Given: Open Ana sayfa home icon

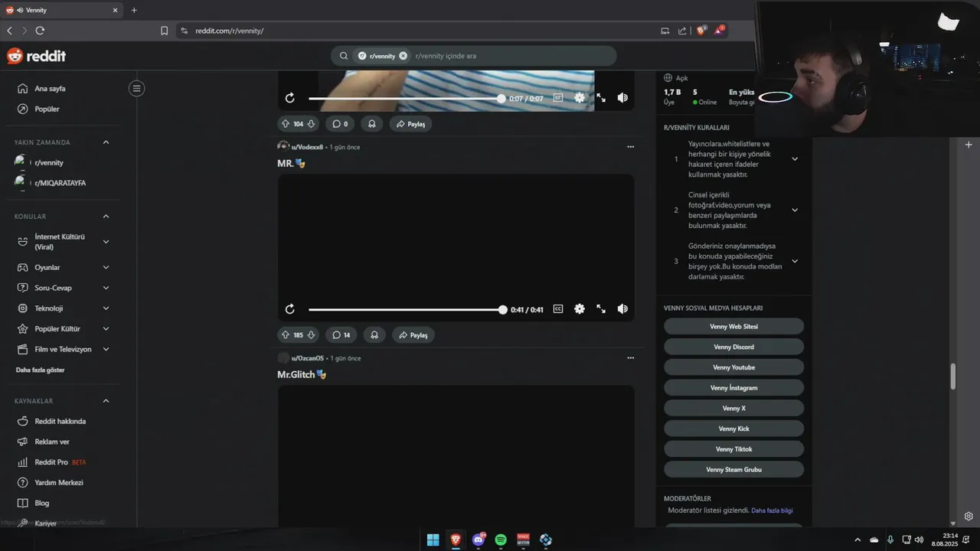Looking at the screenshot, I should pyautogui.click(x=22, y=89).
